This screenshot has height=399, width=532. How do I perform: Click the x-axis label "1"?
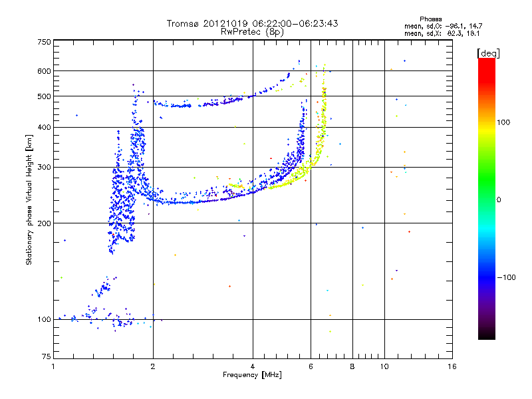pyautogui.click(x=53, y=366)
